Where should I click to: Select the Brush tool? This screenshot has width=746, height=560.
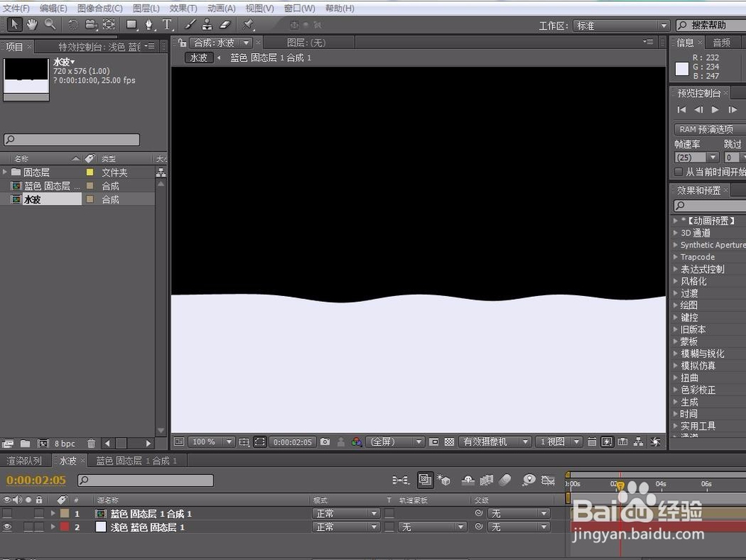pyautogui.click(x=189, y=25)
